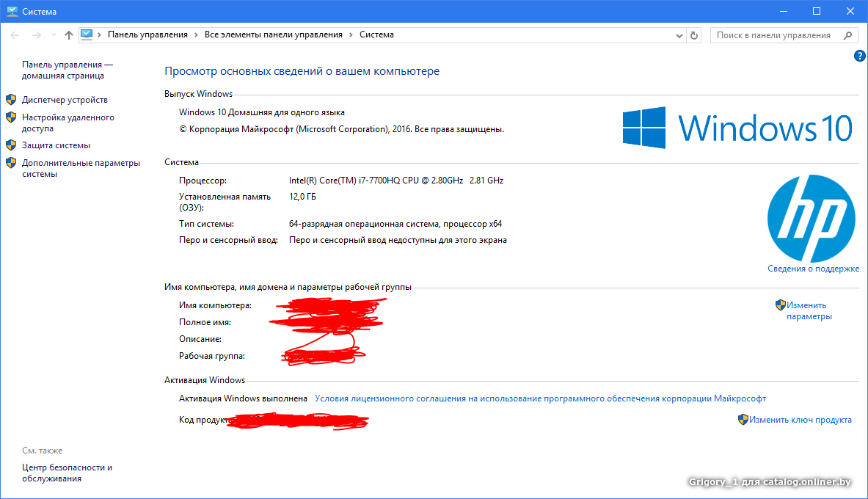
Task: Click the Windows 10 logo
Action: tap(737, 128)
